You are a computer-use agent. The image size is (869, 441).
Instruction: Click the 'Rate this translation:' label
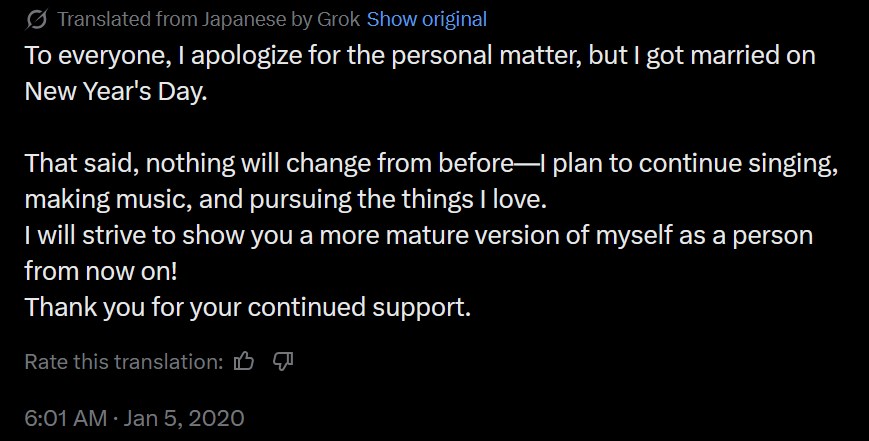[123, 361]
